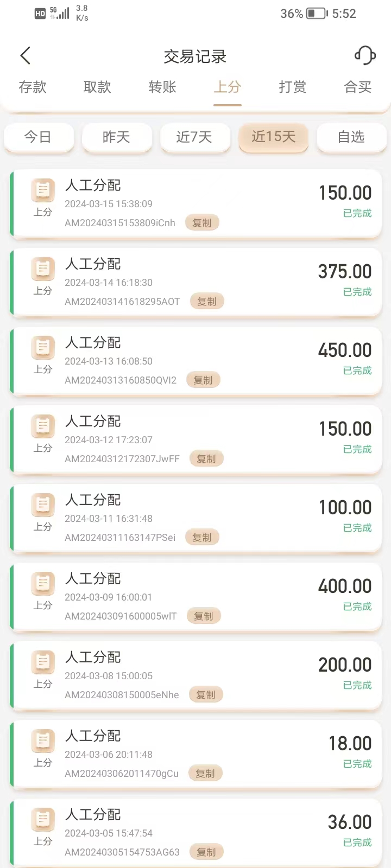Open the 转账 tab
Viewport: 391px width, 868px height.
pyautogui.click(x=162, y=87)
